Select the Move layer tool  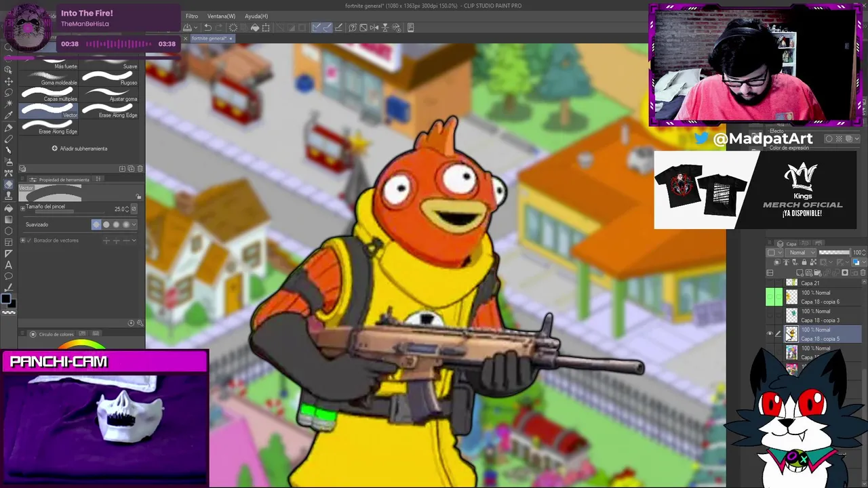coord(9,81)
